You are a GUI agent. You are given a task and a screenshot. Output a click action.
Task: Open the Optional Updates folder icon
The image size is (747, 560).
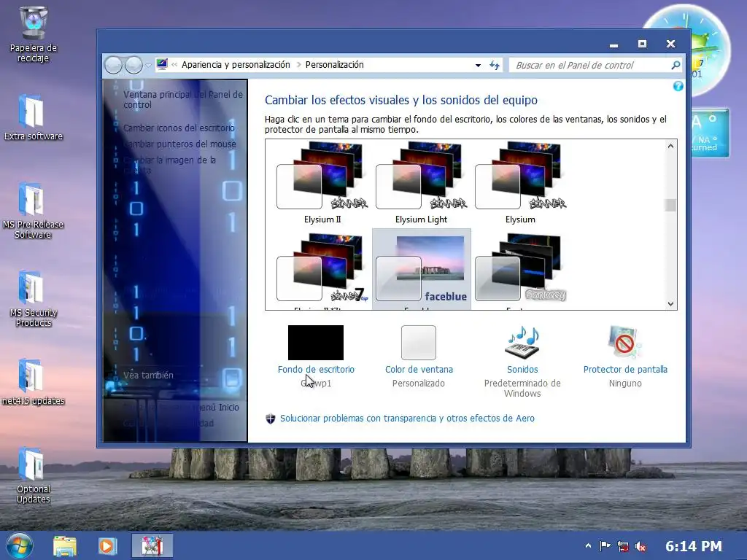[x=33, y=475]
